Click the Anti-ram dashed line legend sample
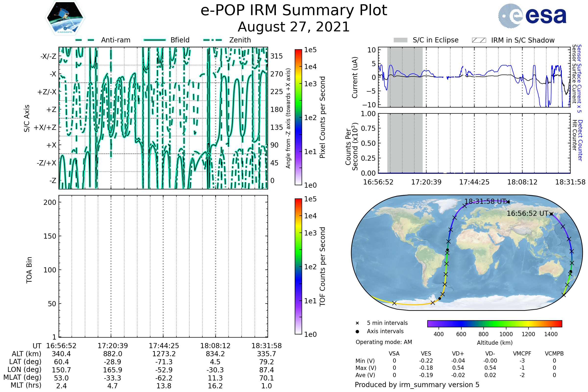588x392 pixels. click(x=85, y=40)
